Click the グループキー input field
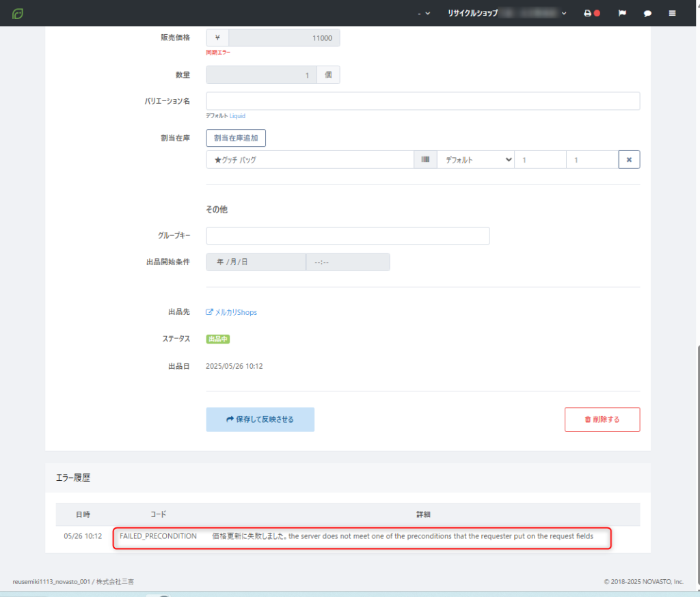Image resolution: width=700 pixels, height=597 pixels. click(348, 236)
